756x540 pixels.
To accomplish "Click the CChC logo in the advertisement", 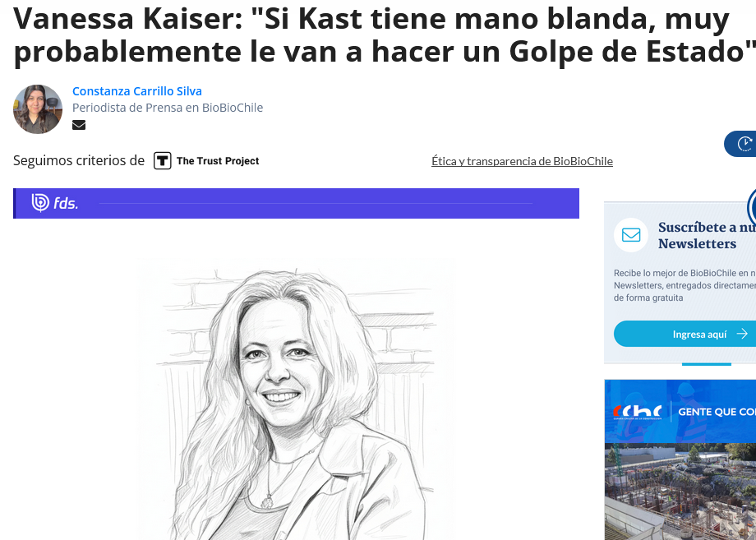I will (x=637, y=413).
